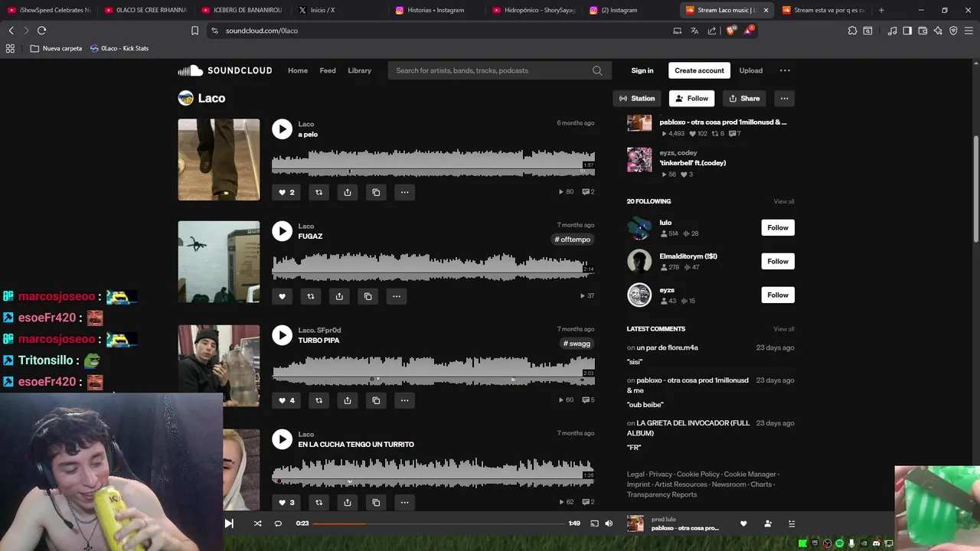
Task: Open the Upload page
Action: (x=750, y=70)
